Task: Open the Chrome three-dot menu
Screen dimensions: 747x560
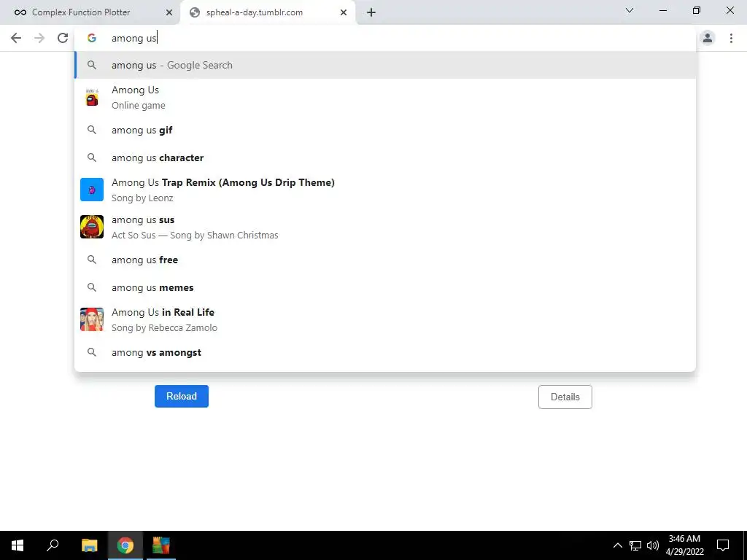Action: tap(731, 38)
